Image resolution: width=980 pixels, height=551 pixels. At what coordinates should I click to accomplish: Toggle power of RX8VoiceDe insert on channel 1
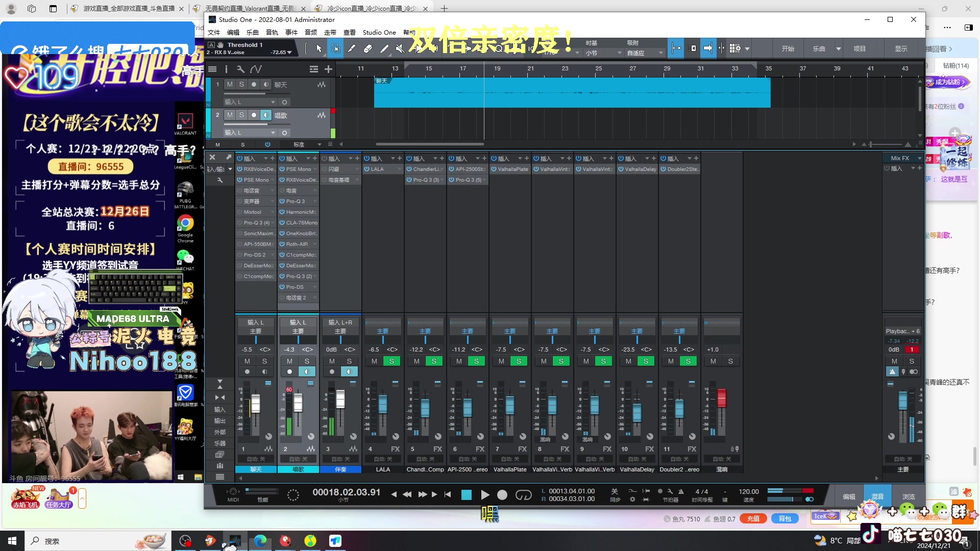pos(239,169)
